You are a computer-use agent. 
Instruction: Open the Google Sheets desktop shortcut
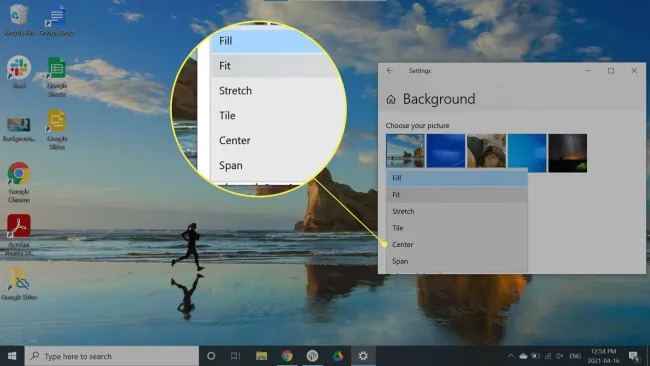(x=57, y=76)
